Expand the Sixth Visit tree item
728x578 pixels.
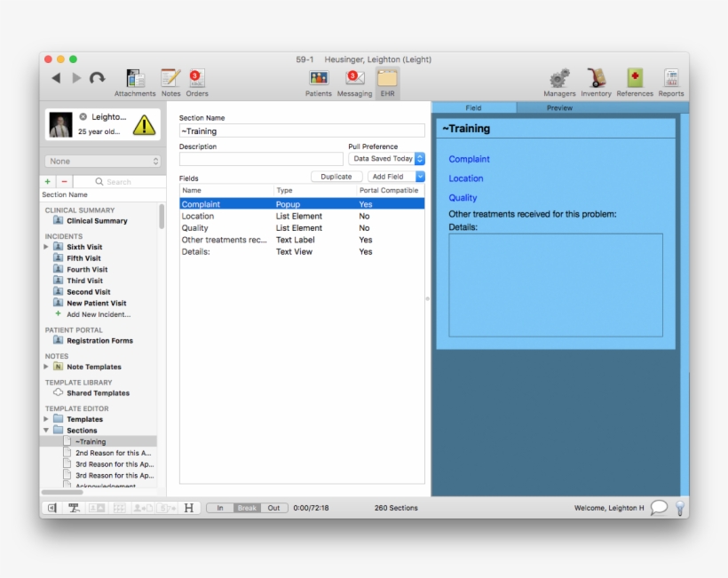point(44,247)
